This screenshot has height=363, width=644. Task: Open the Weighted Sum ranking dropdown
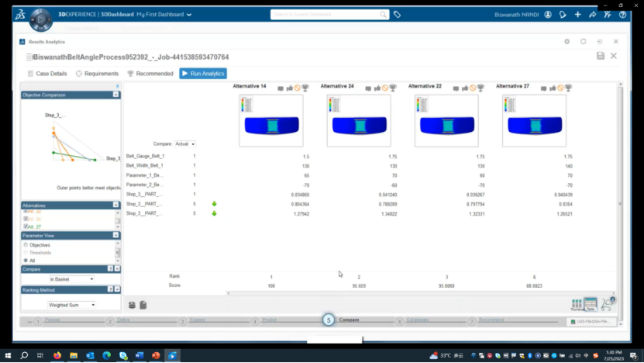pos(71,305)
